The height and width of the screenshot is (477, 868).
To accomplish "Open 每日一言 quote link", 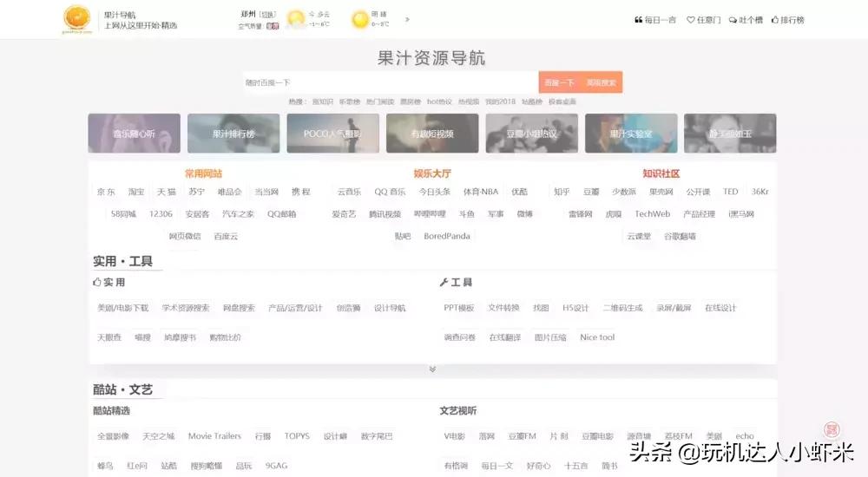I will (655, 20).
